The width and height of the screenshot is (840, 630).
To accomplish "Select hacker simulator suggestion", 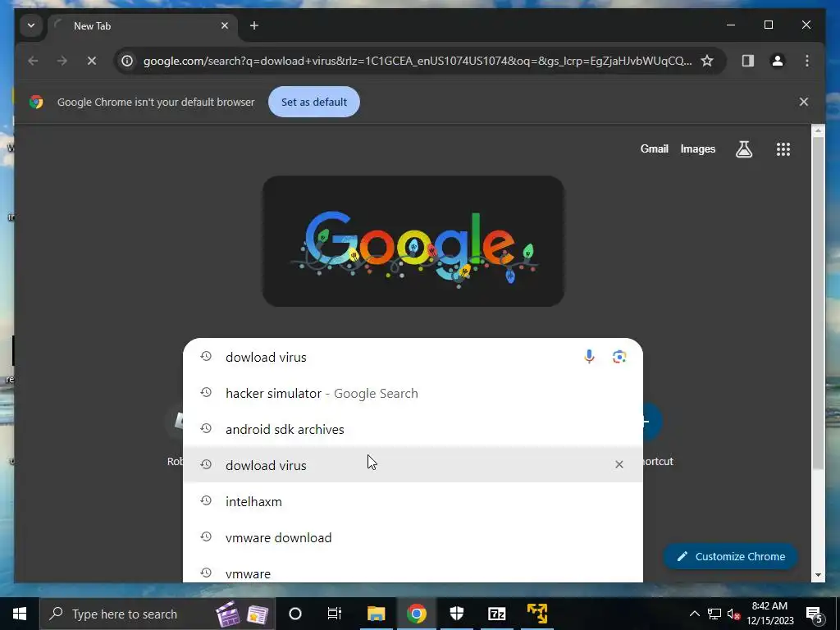I will [x=413, y=393].
